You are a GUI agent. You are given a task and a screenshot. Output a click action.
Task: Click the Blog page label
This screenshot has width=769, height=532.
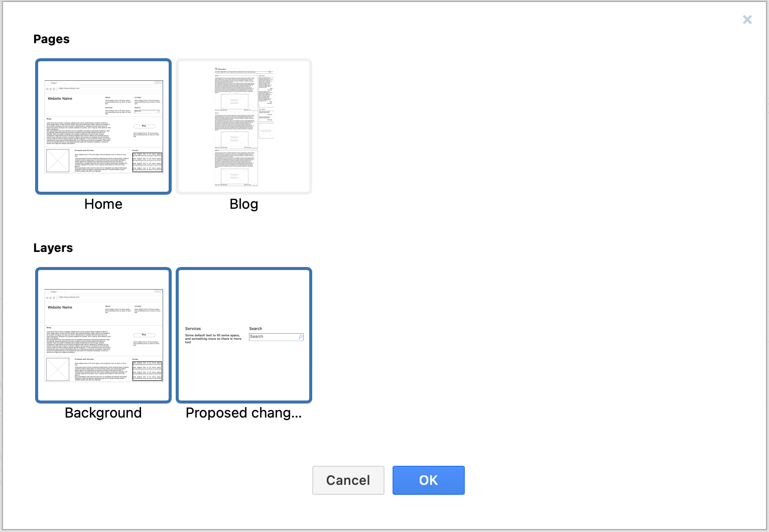tap(243, 204)
